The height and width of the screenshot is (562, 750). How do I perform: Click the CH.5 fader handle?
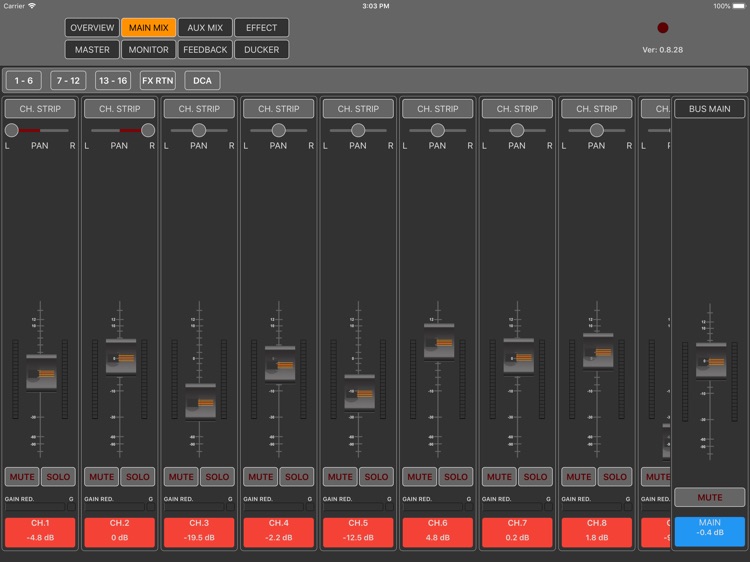coord(358,390)
